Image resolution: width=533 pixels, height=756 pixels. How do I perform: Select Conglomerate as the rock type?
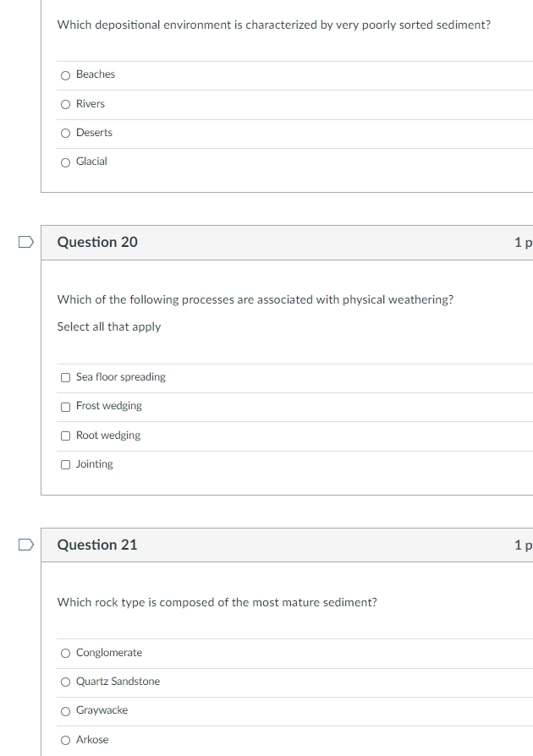pos(66,654)
